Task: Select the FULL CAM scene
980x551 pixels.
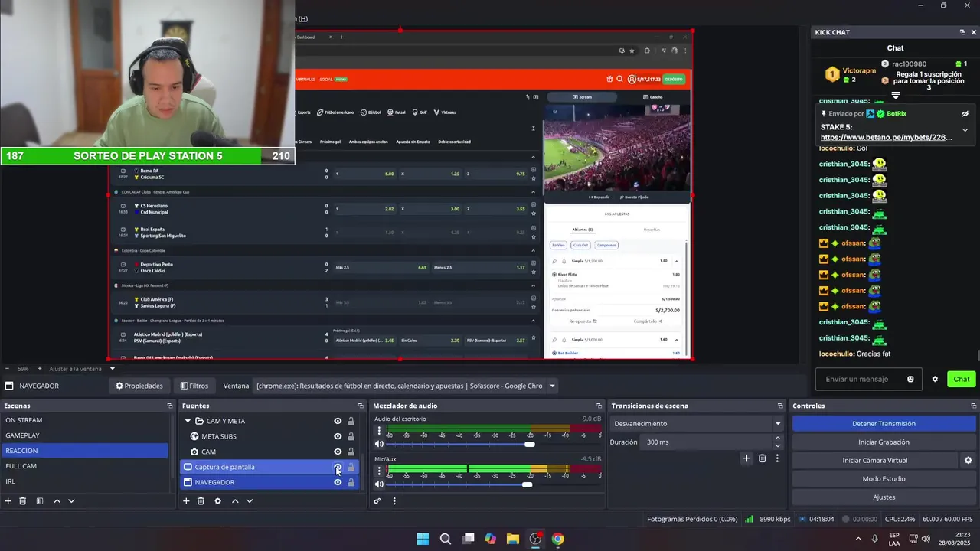Action: [84, 466]
